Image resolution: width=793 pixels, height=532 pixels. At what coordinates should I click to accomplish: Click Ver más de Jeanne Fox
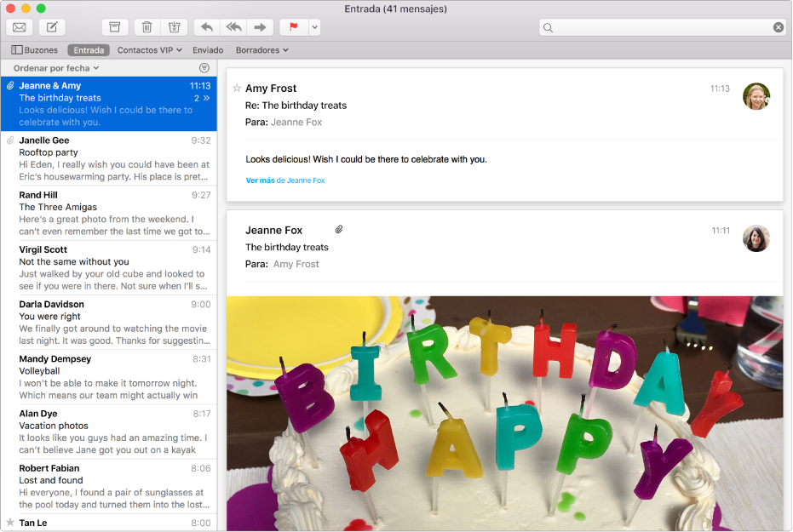coord(284,180)
